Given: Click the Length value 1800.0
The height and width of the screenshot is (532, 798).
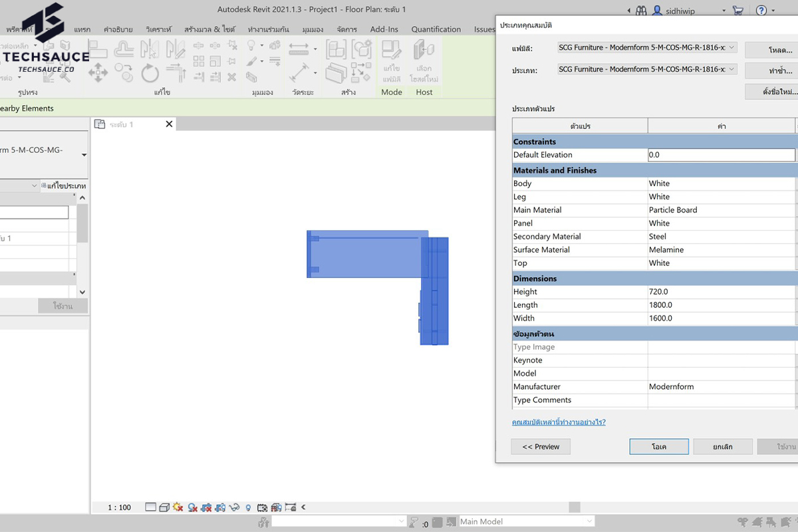Looking at the screenshot, I should (x=722, y=305).
